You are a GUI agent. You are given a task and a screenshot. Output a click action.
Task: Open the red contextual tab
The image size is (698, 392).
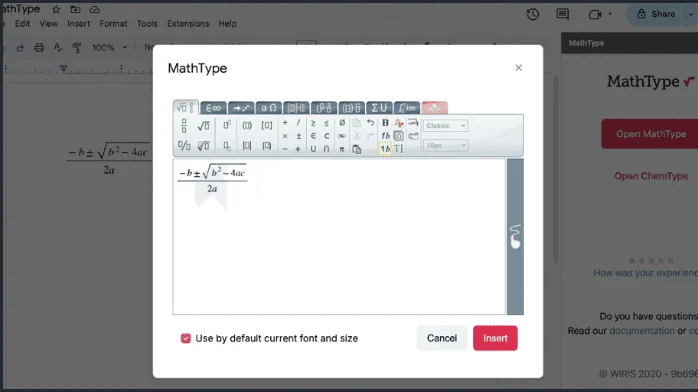point(434,108)
